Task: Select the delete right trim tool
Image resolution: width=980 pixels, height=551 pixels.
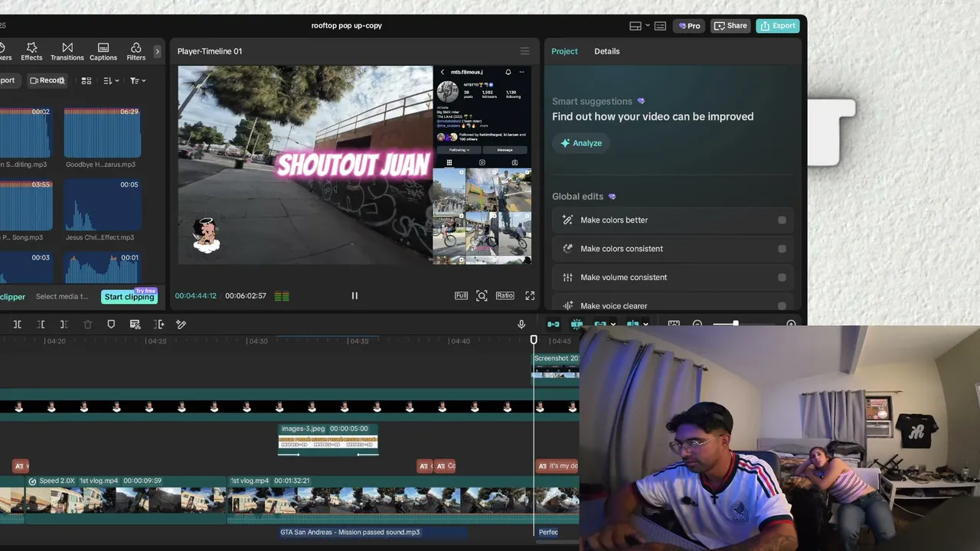Action: (x=64, y=324)
